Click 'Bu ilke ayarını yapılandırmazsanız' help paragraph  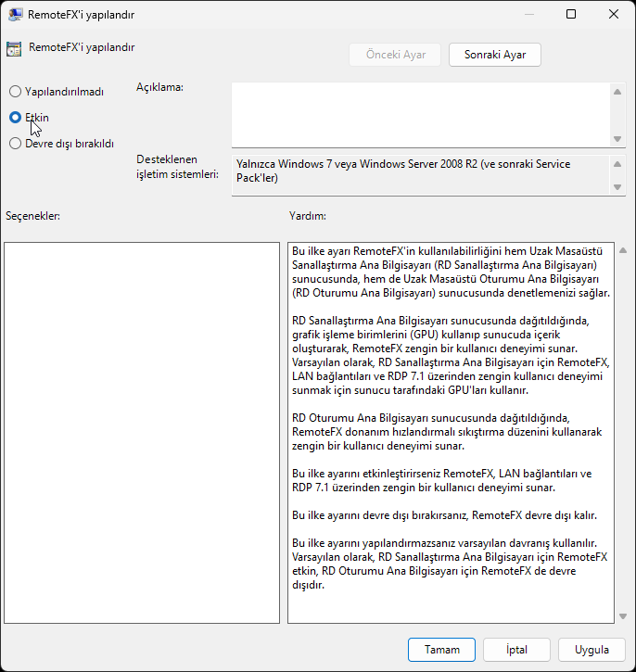(x=450, y=564)
